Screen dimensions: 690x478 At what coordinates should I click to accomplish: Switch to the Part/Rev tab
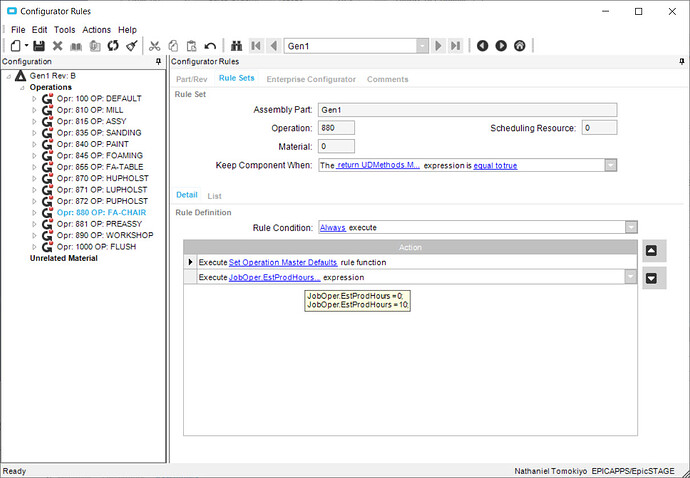[191, 79]
